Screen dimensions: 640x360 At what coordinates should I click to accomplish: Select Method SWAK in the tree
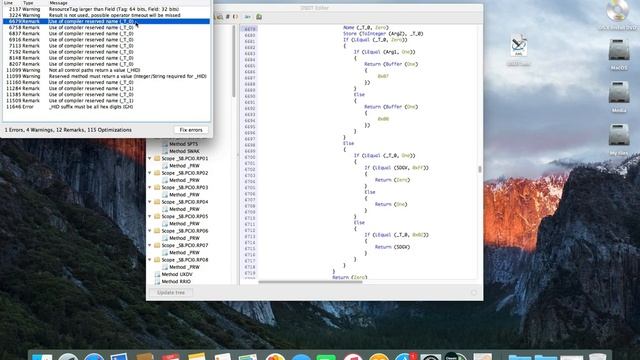point(184,151)
